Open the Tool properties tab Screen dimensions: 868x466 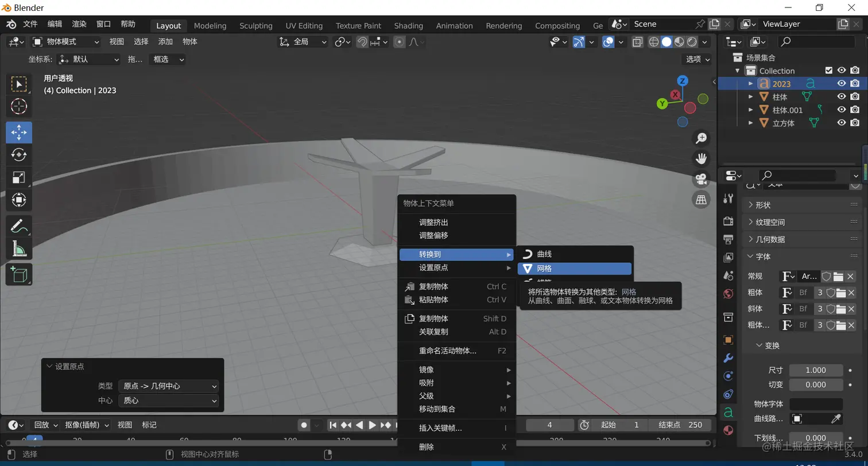click(728, 199)
